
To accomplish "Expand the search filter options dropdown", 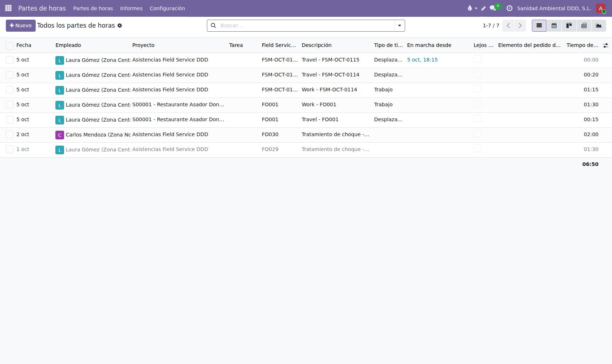I will click(x=400, y=25).
